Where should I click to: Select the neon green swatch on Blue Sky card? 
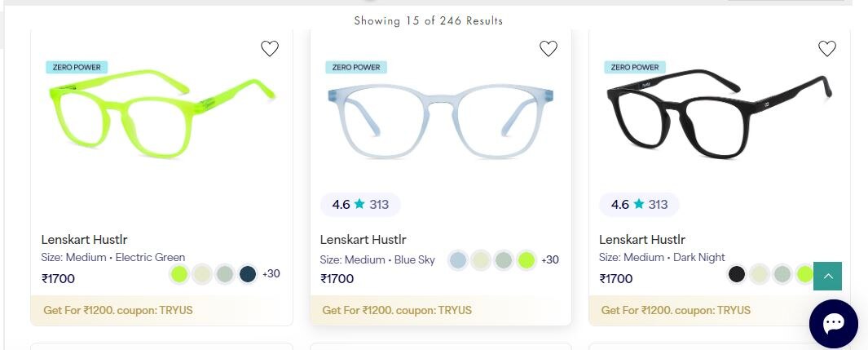point(527,260)
